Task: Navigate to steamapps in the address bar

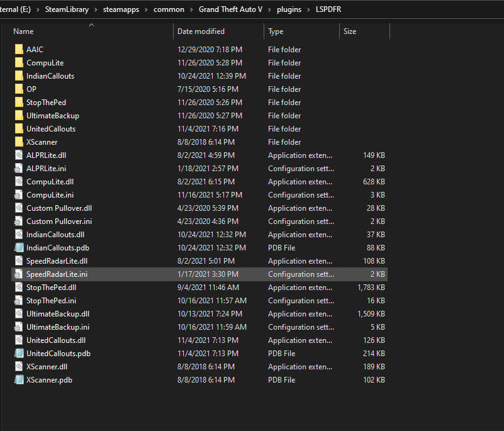Action: [x=121, y=9]
